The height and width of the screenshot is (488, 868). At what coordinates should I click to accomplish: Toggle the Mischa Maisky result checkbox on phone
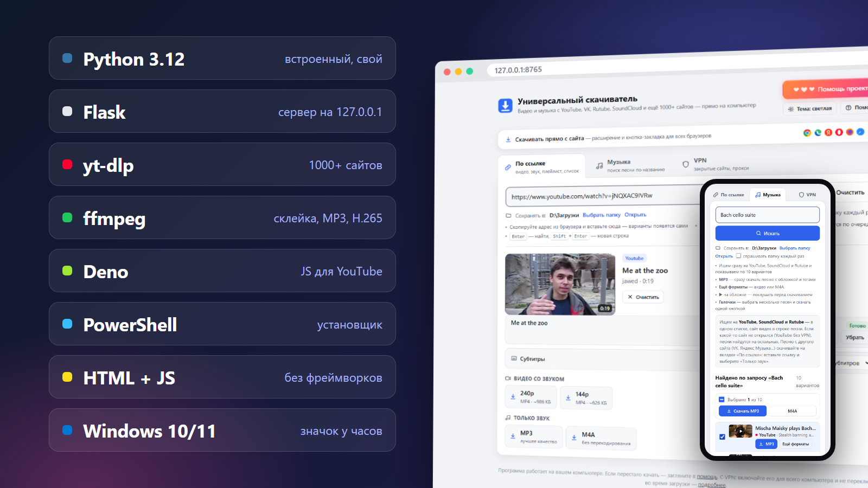722,436
